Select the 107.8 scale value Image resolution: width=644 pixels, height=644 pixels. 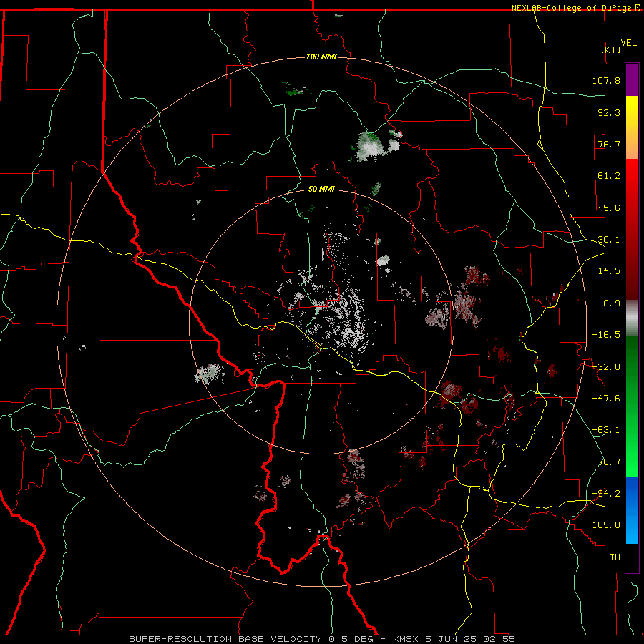tap(606, 80)
